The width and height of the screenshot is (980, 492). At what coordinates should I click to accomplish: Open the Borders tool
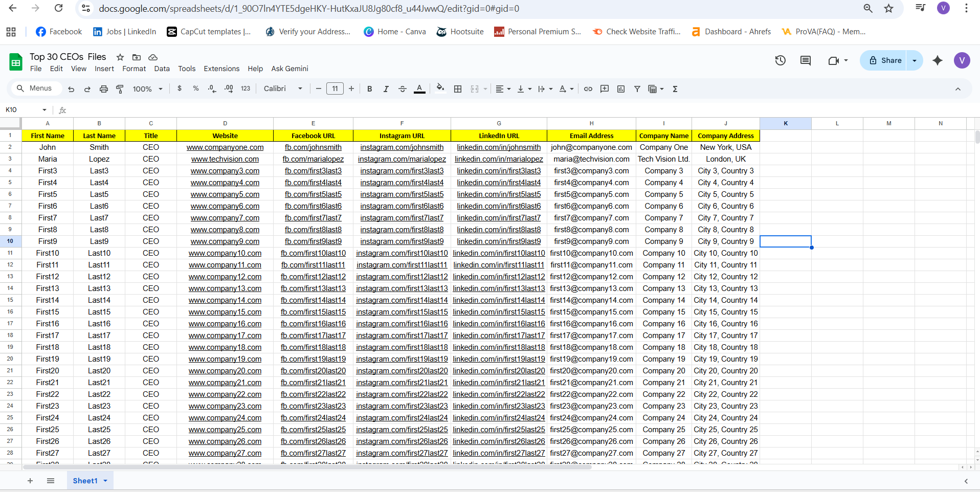[x=458, y=89]
